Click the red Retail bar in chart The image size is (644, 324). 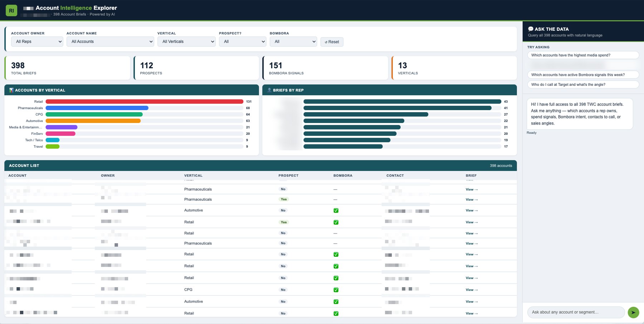click(145, 102)
